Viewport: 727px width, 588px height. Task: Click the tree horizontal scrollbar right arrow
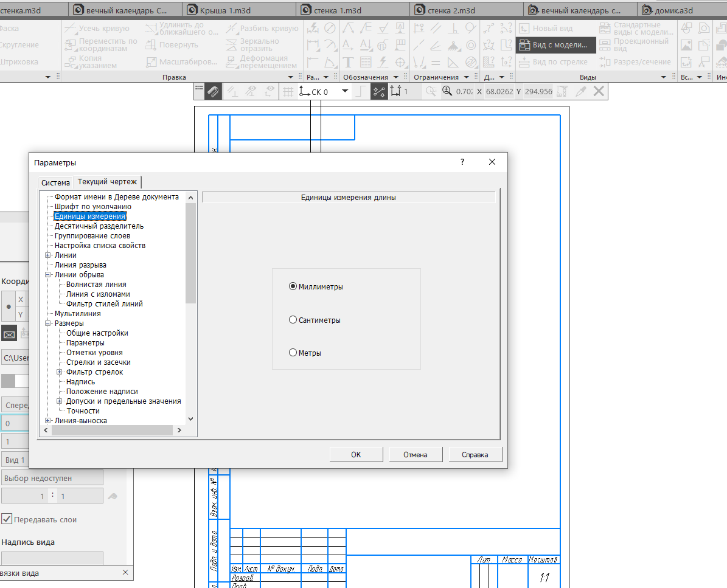(179, 431)
